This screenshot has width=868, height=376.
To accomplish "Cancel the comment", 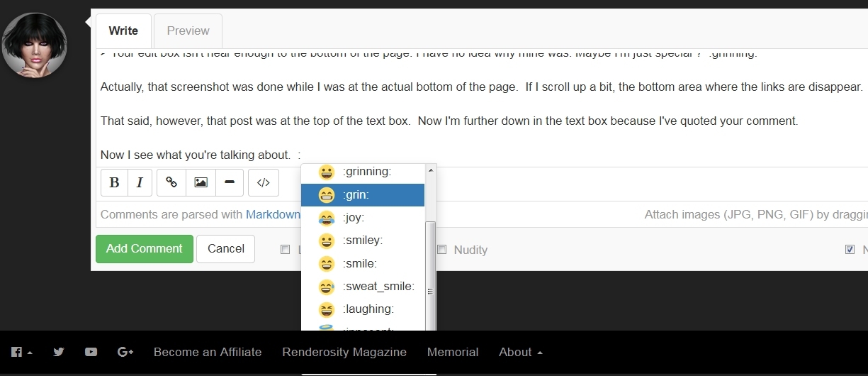I will pos(226,249).
